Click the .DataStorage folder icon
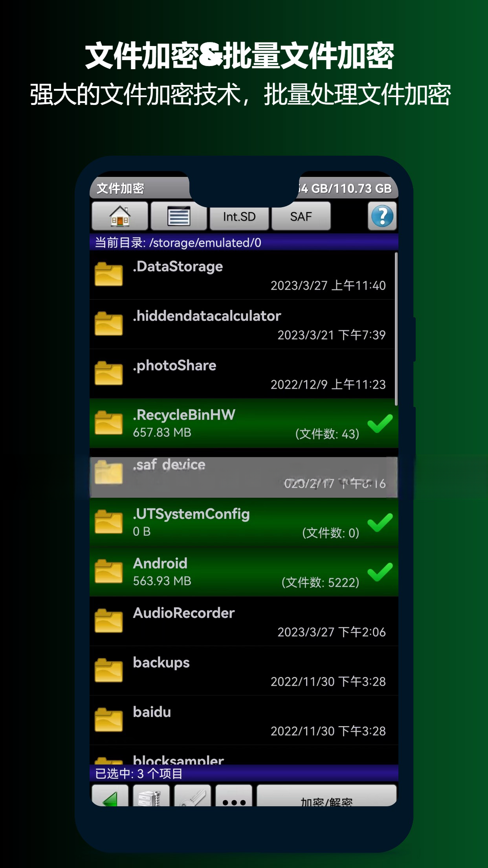This screenshot has width=488, height=868. tap(108, 274)
